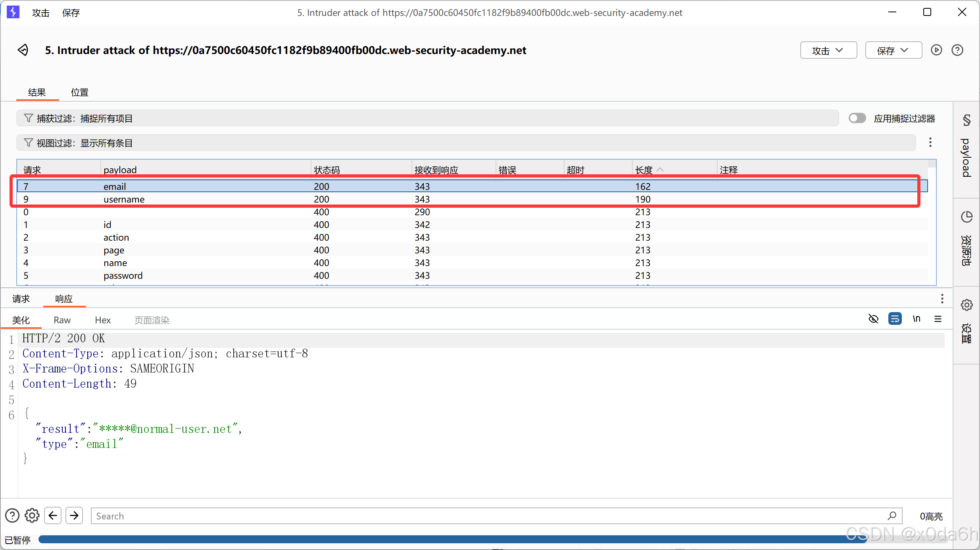The width and height of the screenshot is (980, 550).
Task: Click the 页面渲染 view option
Action: (152, 320)
